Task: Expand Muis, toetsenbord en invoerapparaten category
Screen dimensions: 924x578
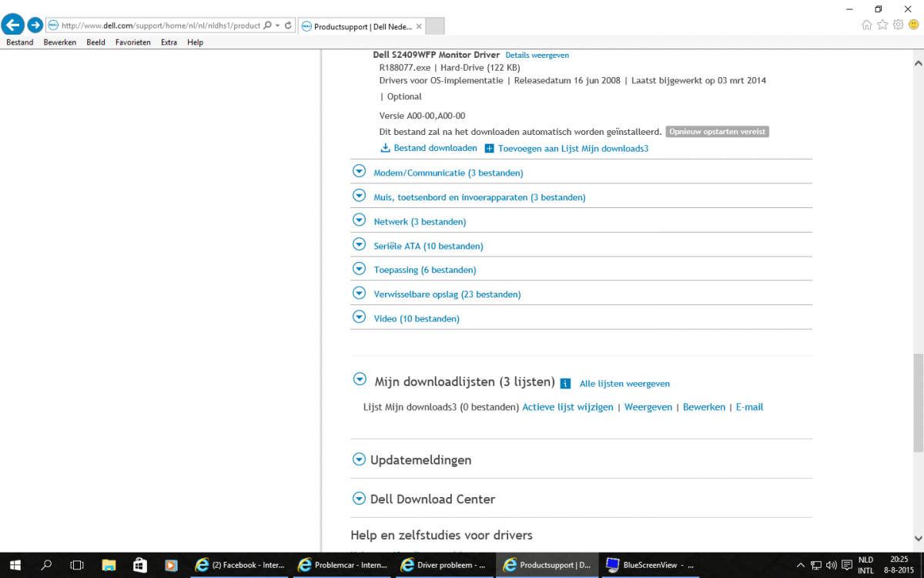Action: click(359, 196)
